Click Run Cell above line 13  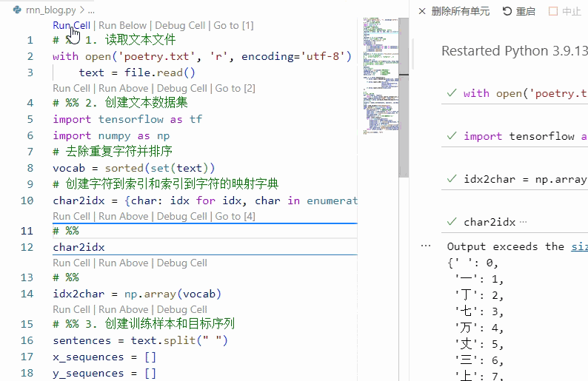click(x=71, y=263)
